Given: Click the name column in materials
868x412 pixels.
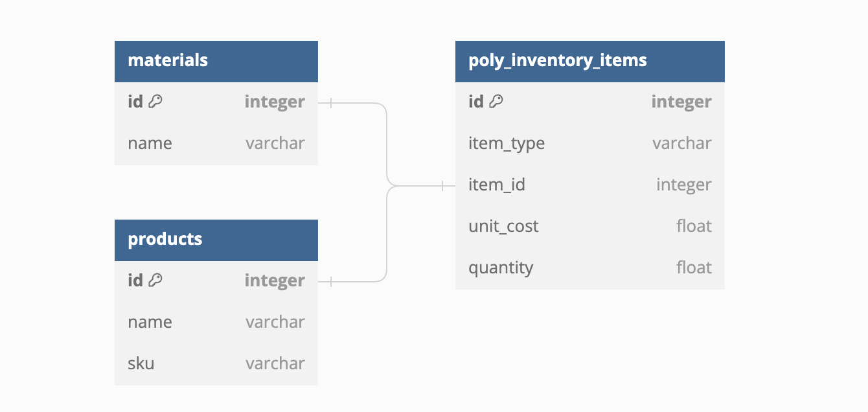Looking at the screenshot, I should point(150,143).
